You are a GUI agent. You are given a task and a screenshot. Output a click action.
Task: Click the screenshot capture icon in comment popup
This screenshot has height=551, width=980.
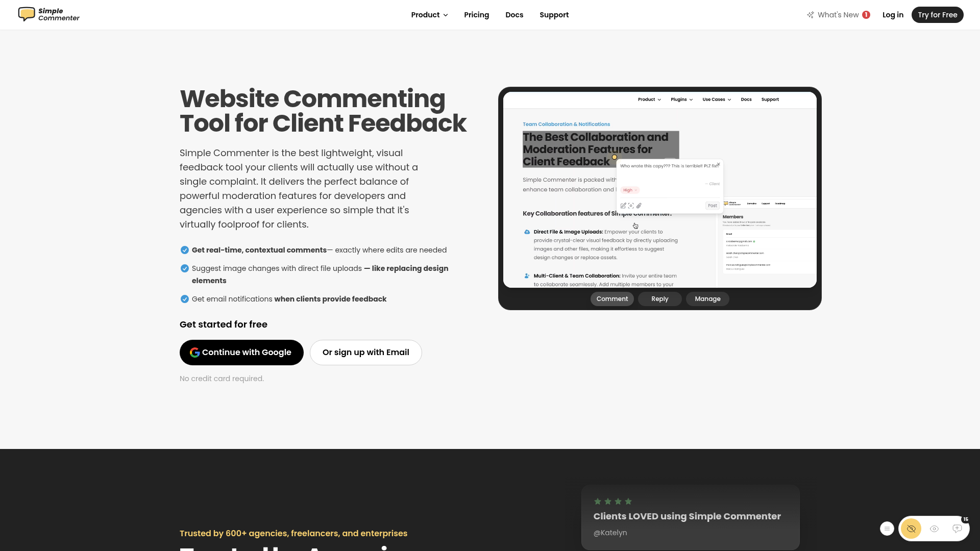pos(631,206)
